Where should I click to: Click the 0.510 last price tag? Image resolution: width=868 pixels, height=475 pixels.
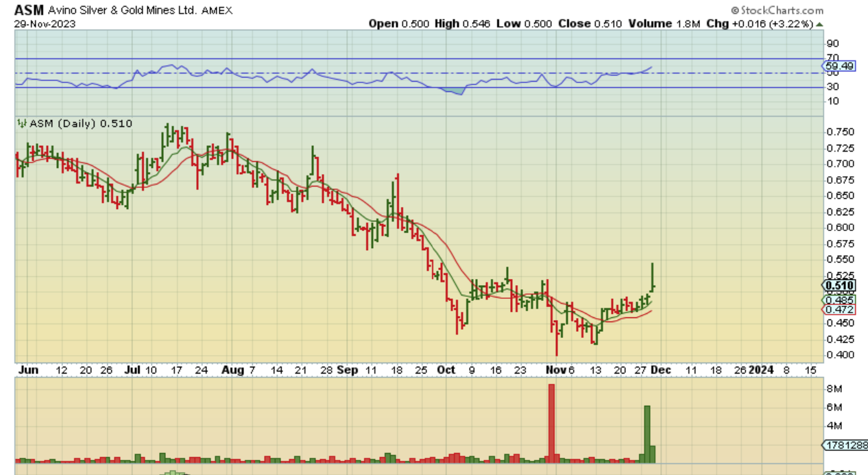839,285
